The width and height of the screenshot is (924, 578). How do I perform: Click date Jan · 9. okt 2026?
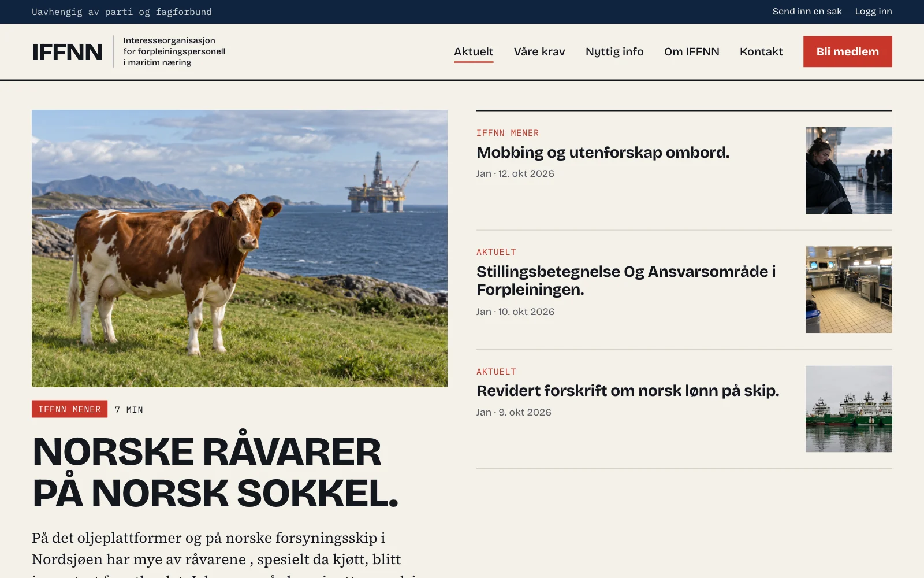point(514,412)
